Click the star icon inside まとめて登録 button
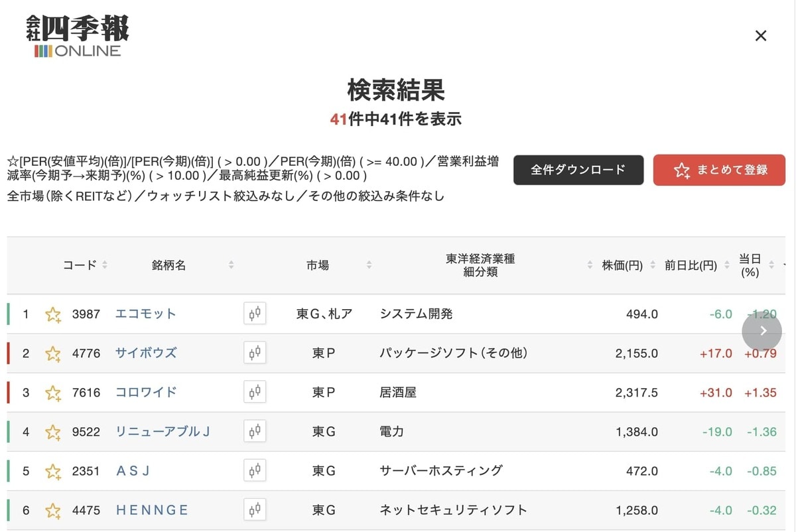 click(x=681, y=170)
